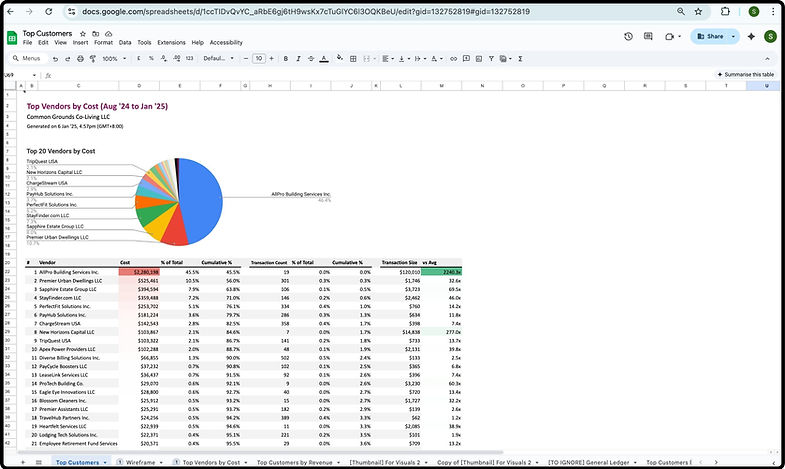Image resolution: width=785 pixels, height=469 pixels.
Task: Open the Gemini sparkle icon
Action: point(751,36)
